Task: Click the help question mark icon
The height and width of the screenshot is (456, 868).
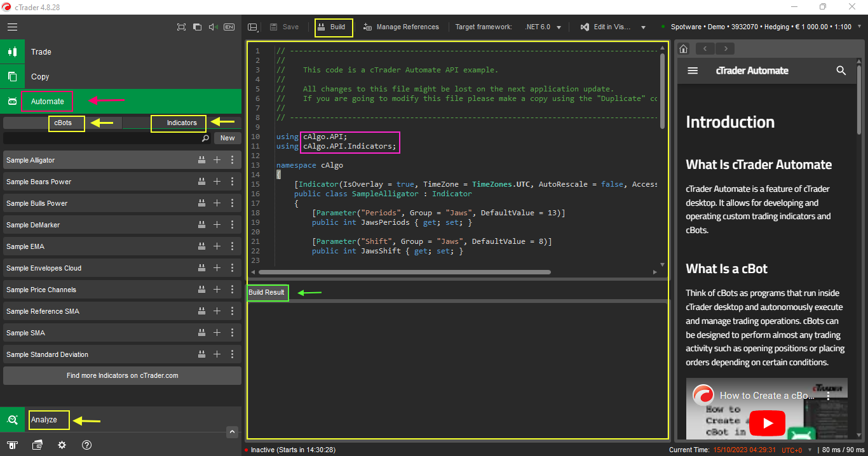Action: (87, 445)
